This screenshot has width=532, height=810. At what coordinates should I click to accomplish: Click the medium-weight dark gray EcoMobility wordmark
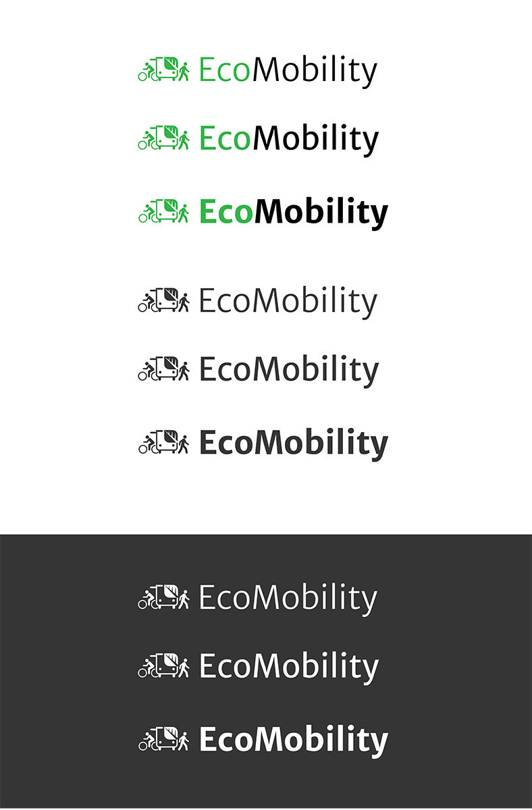(288, 370)
